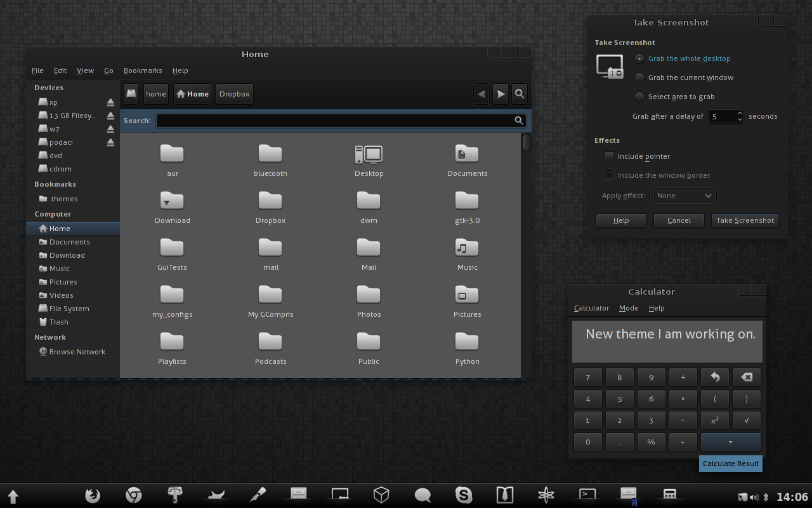
Task: Open the Calculator menu in Calculator window
Action: (591, 308)
